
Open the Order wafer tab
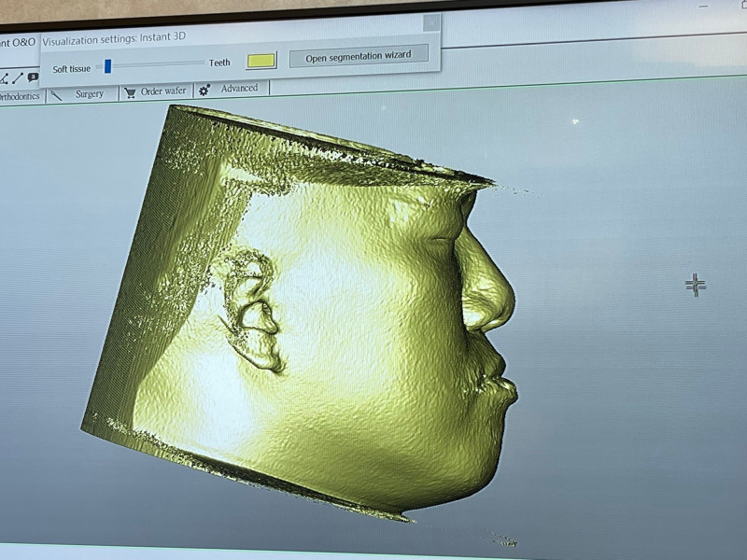click(156, 91)
